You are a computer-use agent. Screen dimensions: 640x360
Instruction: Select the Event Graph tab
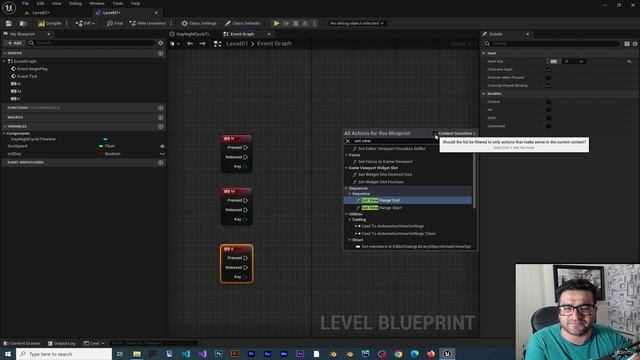point(242,34)
